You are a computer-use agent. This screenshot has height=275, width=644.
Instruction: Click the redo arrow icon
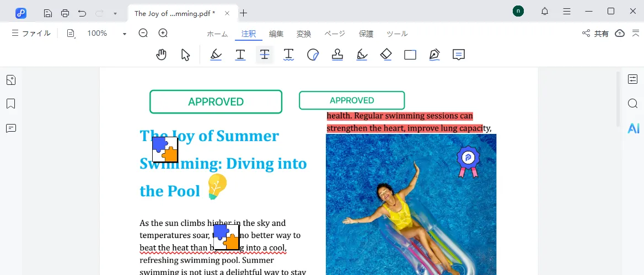(x=99, y=13)
